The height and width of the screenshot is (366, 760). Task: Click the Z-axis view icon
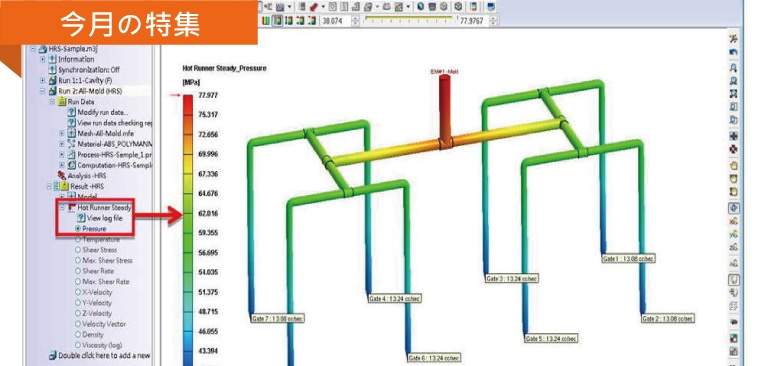pyautogui.click(x=734, y=248)
